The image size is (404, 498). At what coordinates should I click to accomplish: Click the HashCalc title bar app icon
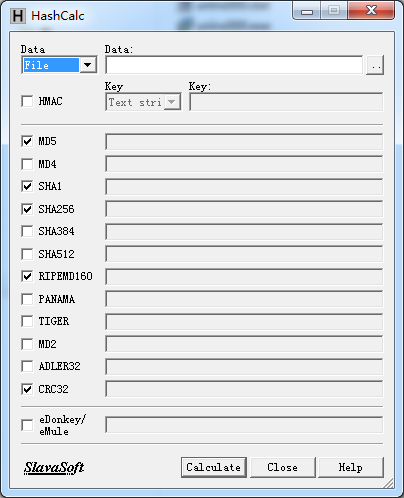pos(18,16)
